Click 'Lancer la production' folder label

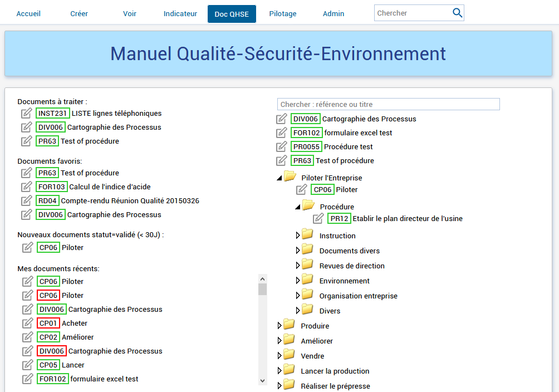pyautogui.click(x=335, y=371)
